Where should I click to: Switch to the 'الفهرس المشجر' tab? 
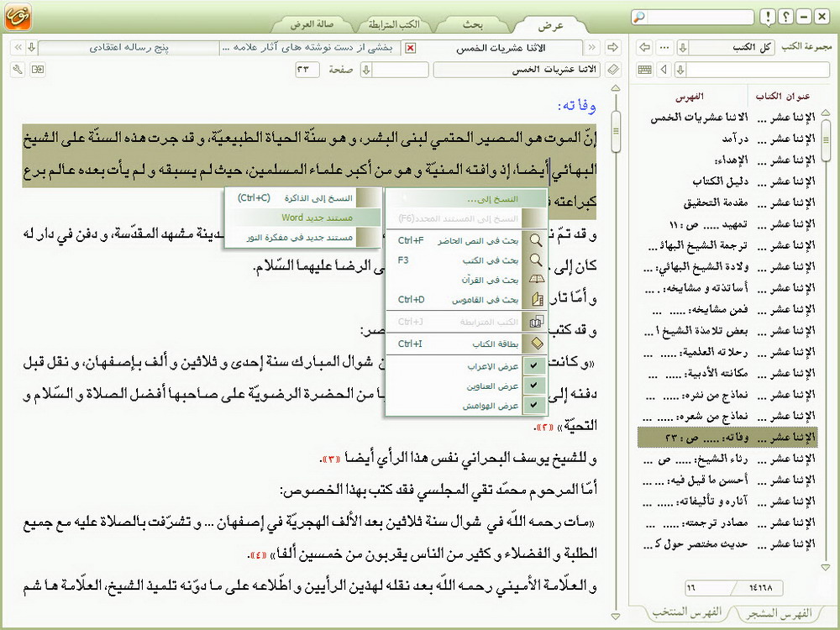[779, 613]
